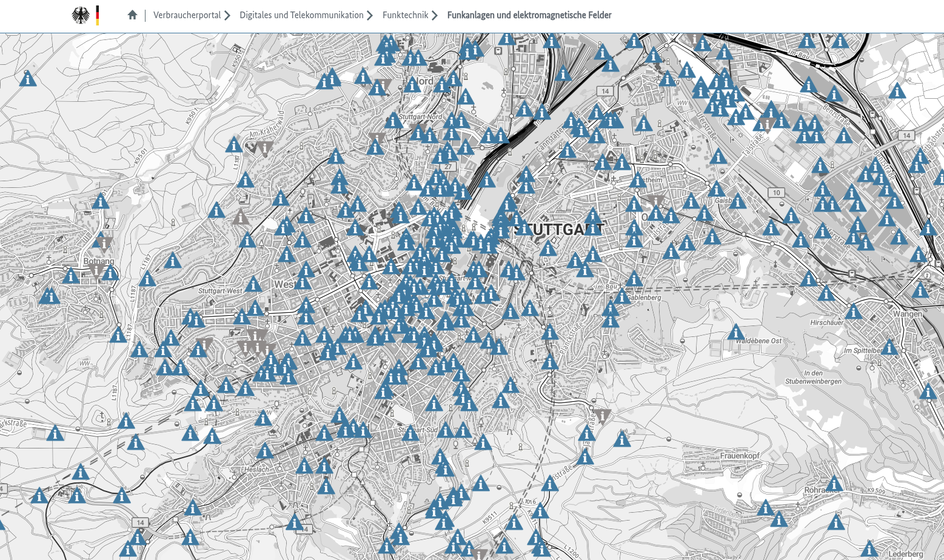
Task: Click the In den Stubenweinbergen label
Action: point(814,377)
